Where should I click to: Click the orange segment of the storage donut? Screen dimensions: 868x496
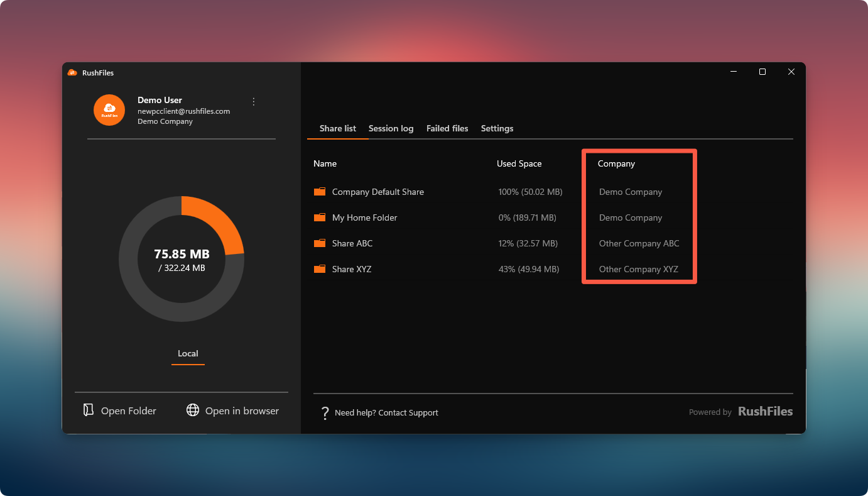(219, 218)
